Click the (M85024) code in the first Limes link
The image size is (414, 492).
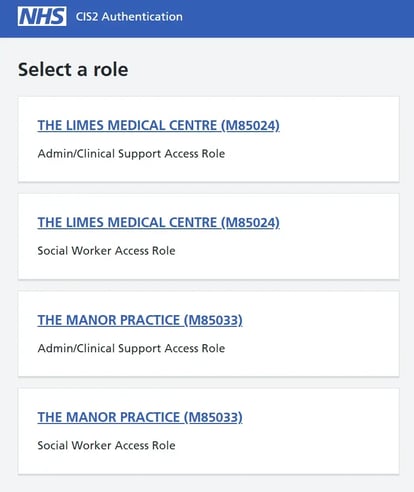(x=250, y=126)
